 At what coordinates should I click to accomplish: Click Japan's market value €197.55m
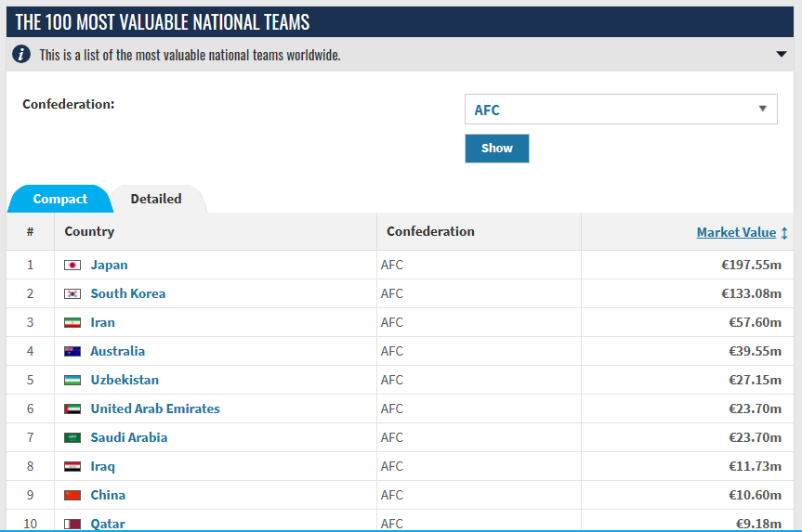coord(751,265)
